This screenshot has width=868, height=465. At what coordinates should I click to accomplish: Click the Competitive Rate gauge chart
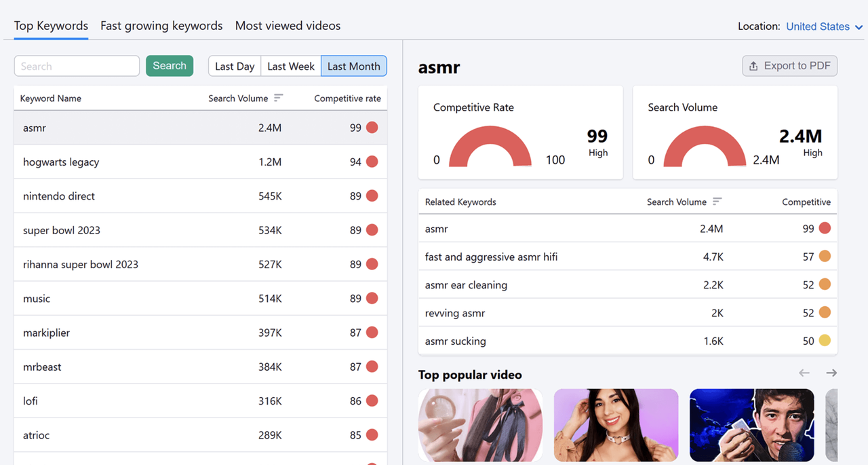490,146
